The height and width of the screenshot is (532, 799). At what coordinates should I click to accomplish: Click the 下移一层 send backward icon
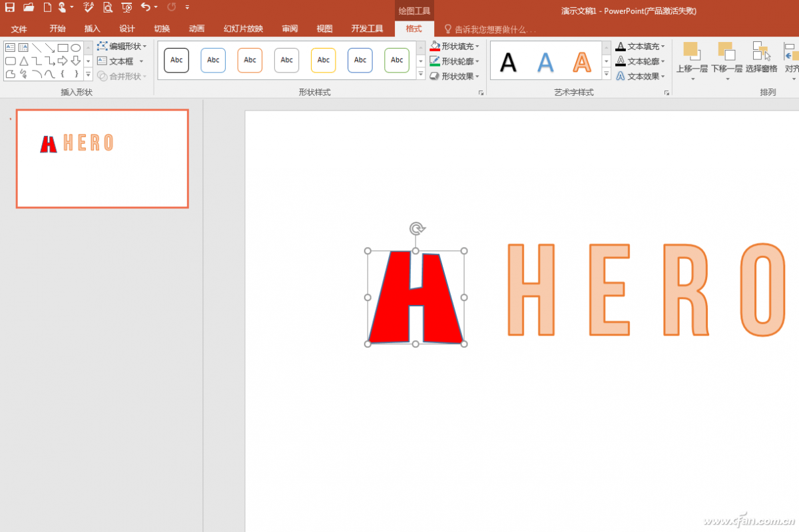[726, 51]
